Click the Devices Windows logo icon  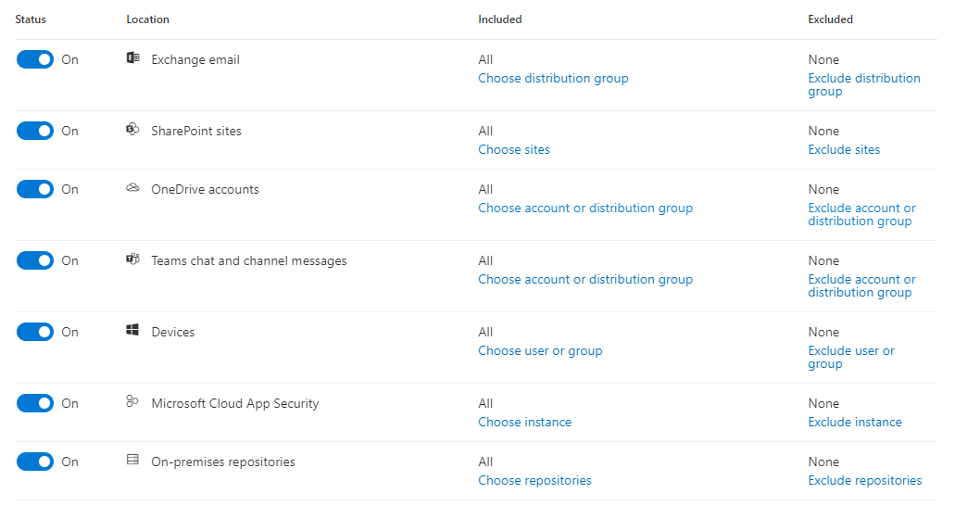click(132, 331)
